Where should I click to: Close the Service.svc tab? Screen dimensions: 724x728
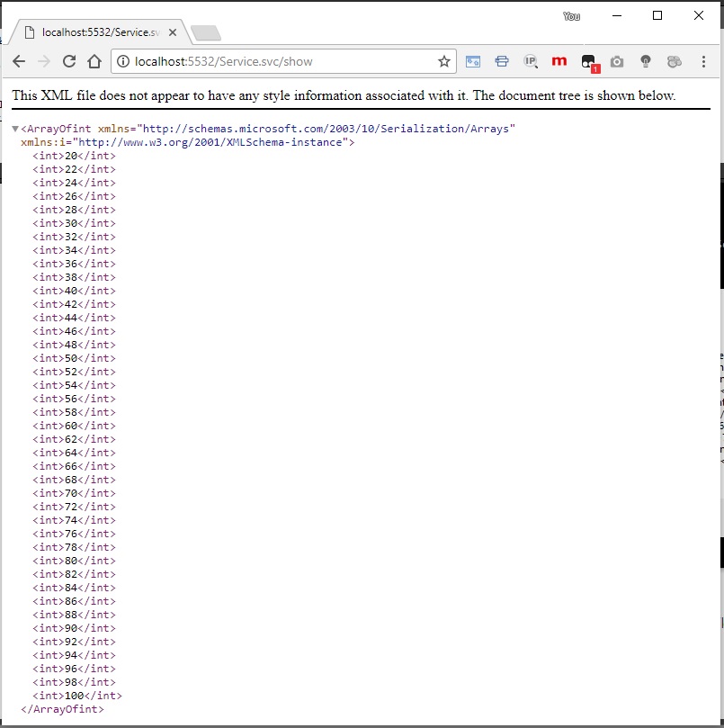pos(173,32)
